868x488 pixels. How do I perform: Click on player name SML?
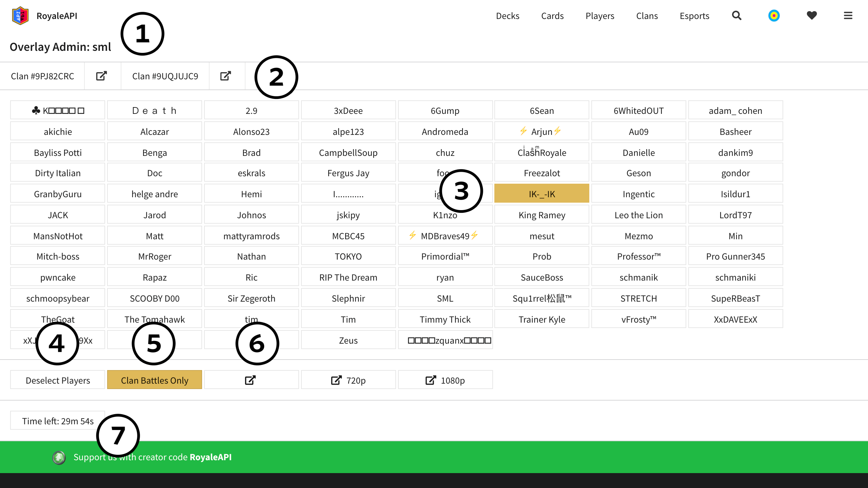(x=445, y=298)
